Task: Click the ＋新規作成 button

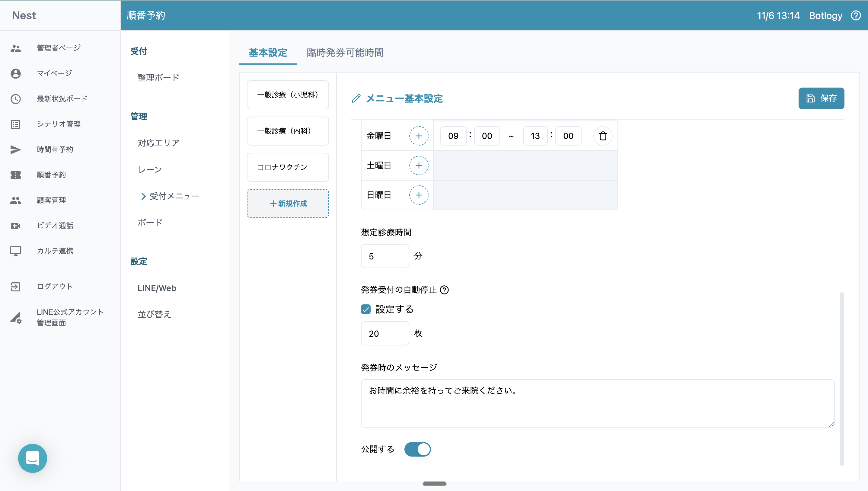Action: [x=288, y=203]
